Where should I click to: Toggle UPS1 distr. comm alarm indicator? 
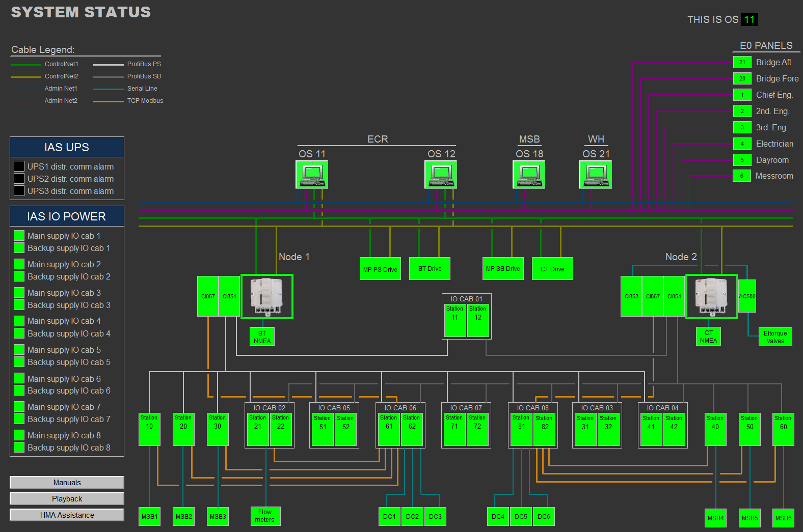pos(19,166)
